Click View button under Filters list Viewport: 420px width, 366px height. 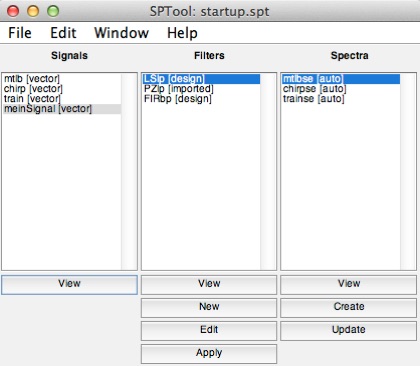(x=209, y=284)
